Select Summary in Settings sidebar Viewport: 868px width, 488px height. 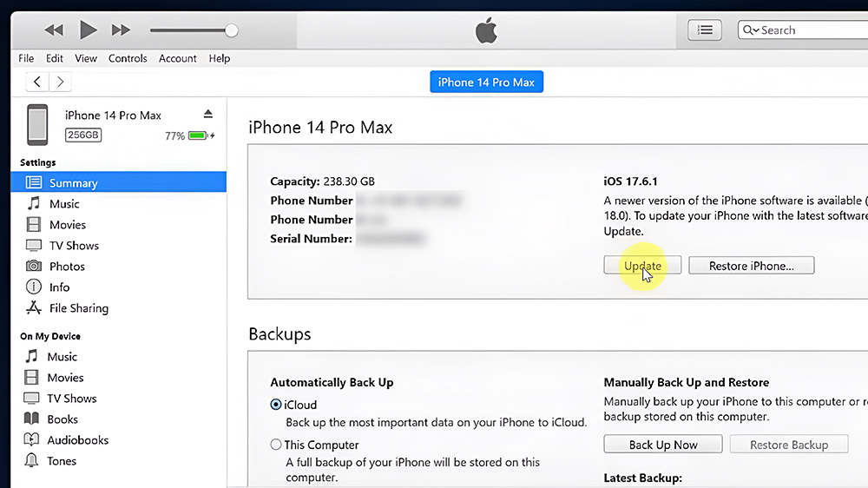pyautogui.click(x=118, y=183)
